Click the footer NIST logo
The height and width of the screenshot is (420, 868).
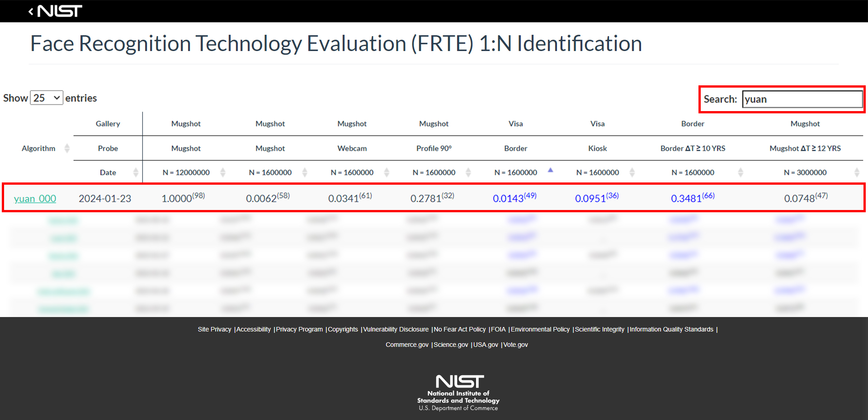[458, 392]
